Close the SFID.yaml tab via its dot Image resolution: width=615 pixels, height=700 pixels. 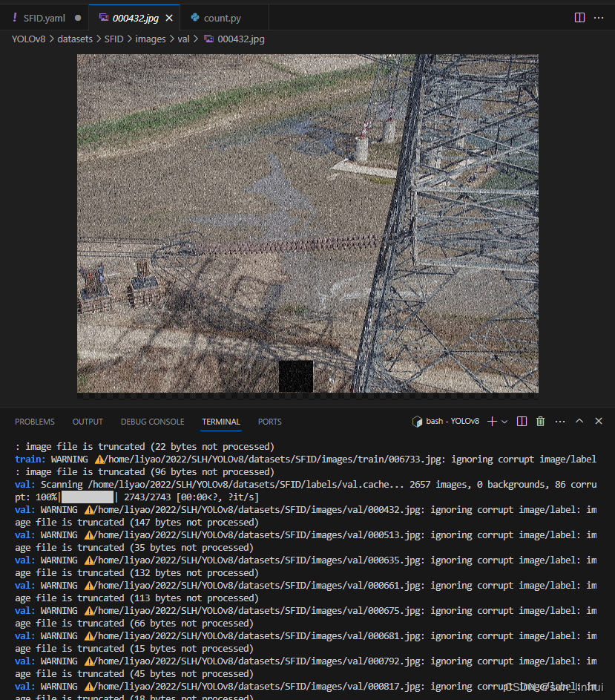click(78, 16)
